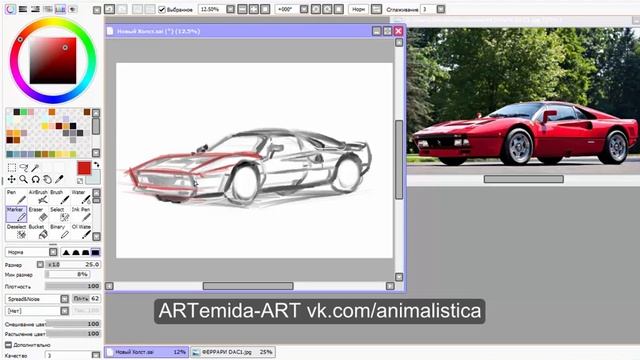Screen dimensions: 640x360
Task: Activate the rectangular selection tool
Action: point(12,167)
